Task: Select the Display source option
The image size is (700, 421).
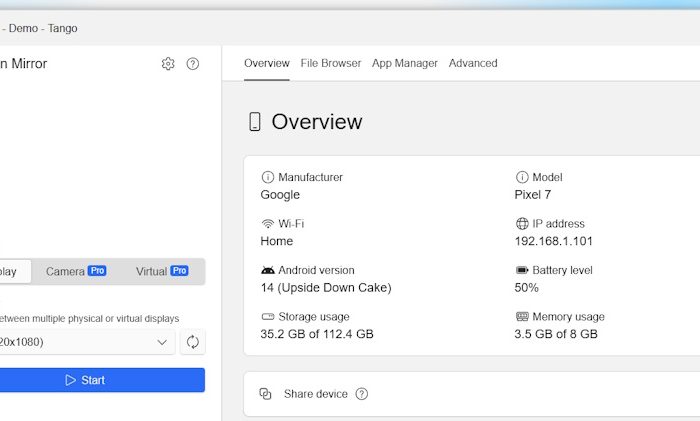Action: (10, 271)
